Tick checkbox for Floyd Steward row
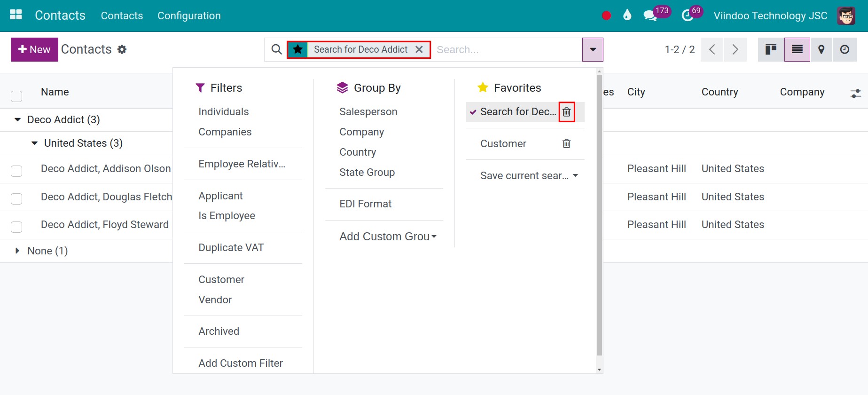 click(x=16, y=227)
